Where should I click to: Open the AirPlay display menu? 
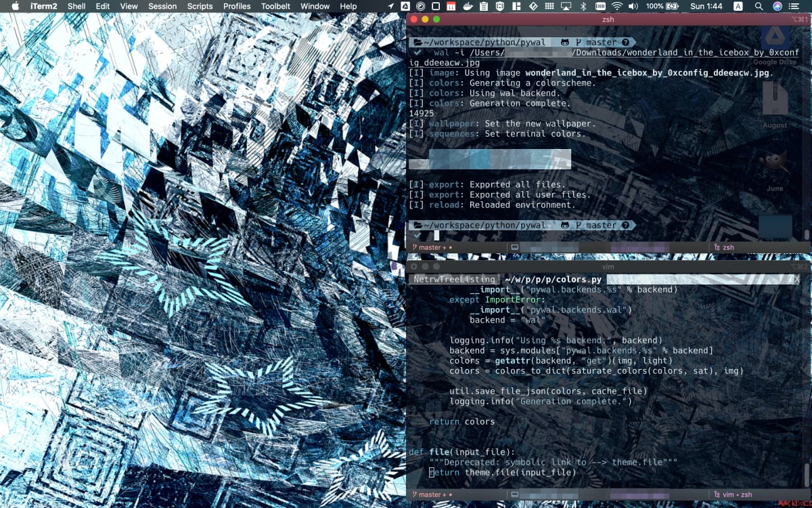(566, 6)
